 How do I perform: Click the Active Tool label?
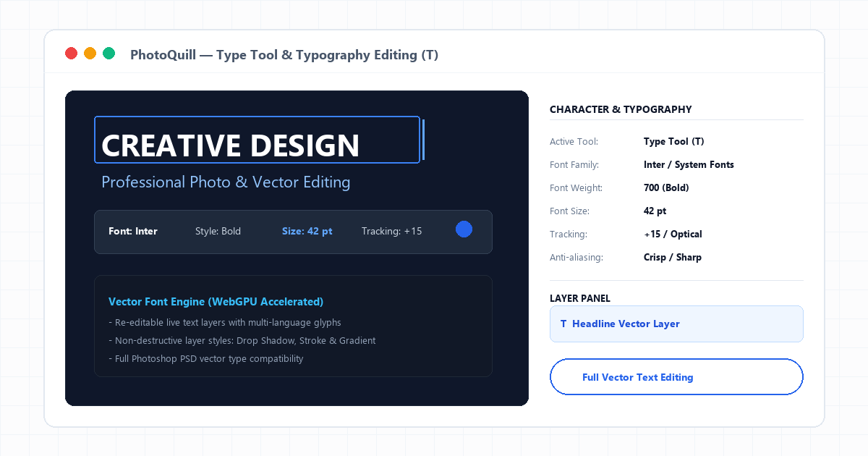coord(574,141)
